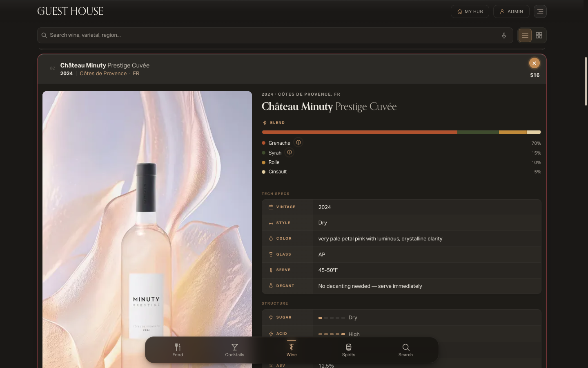Click the Blend grape icon

point(265,123)
